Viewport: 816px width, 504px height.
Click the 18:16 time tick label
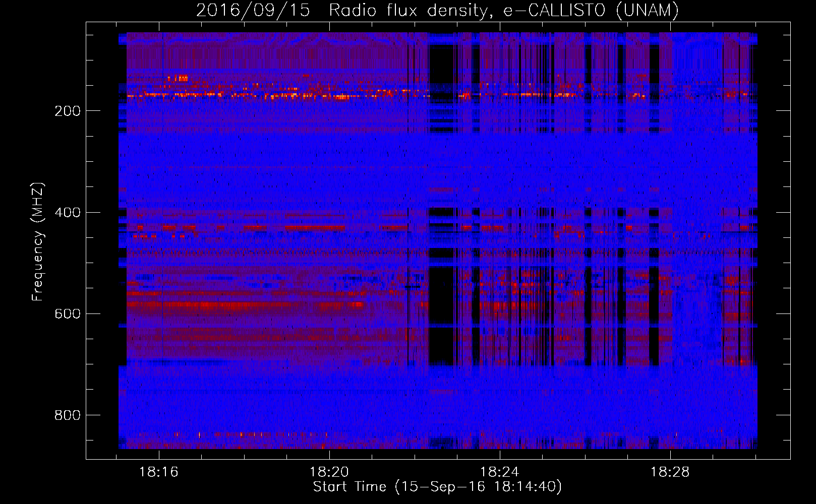click(x=159, y=472)
